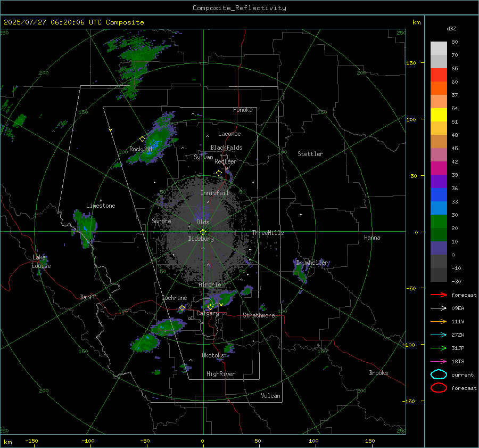Click the magenta 18TS arrow icon
The width and height of the screenshot is (479, 448).
pos(439,362)
